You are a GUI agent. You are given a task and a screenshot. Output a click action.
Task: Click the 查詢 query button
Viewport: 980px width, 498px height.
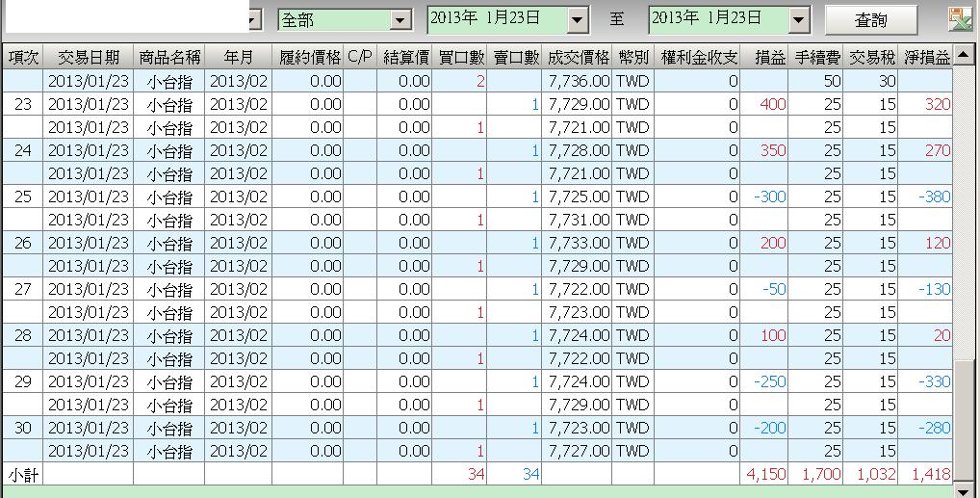(x=870, y=20)
